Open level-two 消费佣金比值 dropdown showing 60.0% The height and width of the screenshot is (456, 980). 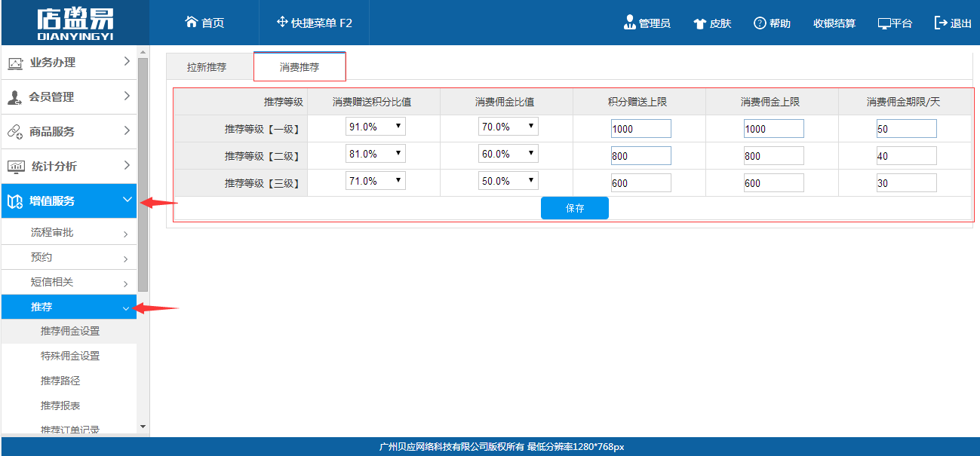coord(508,154)
